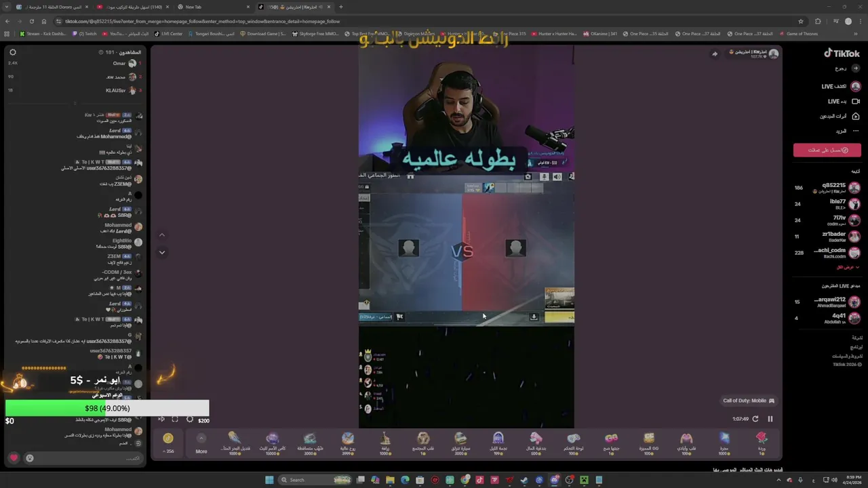Open LIVE Center bookmark

click(x=168, y=33)
